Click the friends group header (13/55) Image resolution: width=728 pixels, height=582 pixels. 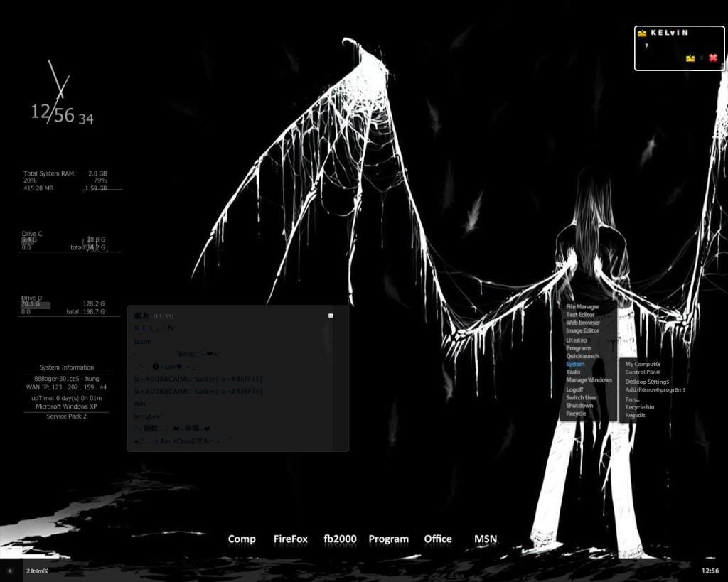click(x=154, y=316)
